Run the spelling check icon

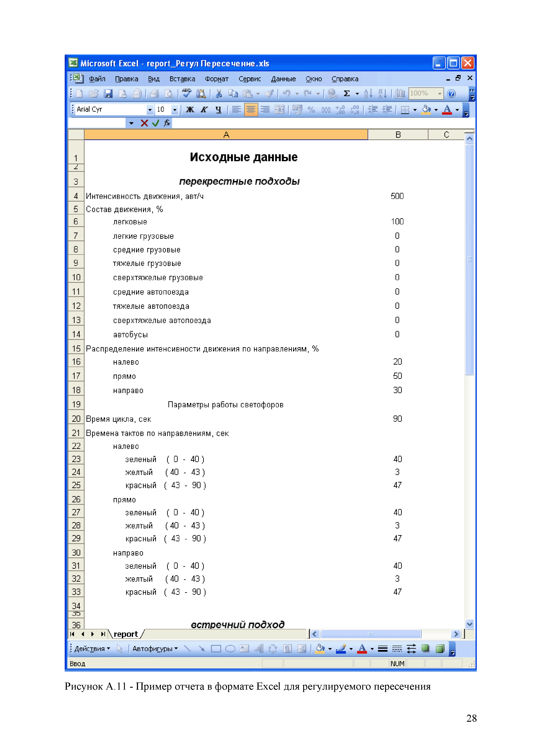pos(187,94)
